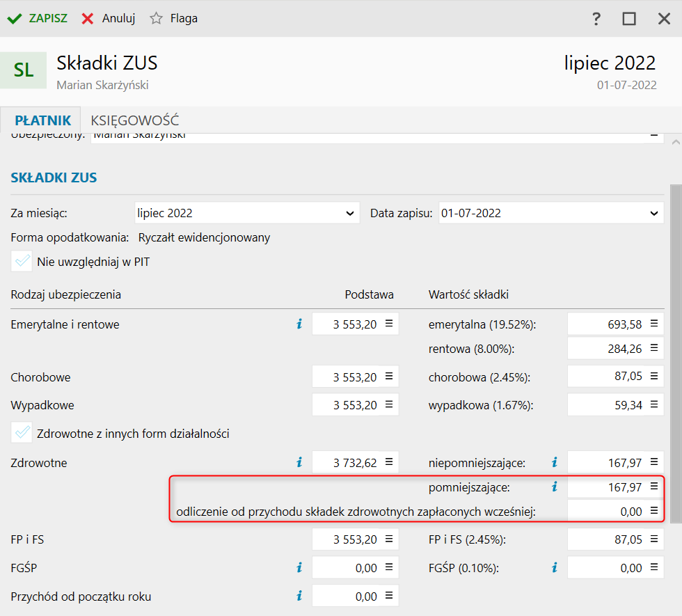
Task: Click the info icon for niepomniejszające
Action: point(555,462)
